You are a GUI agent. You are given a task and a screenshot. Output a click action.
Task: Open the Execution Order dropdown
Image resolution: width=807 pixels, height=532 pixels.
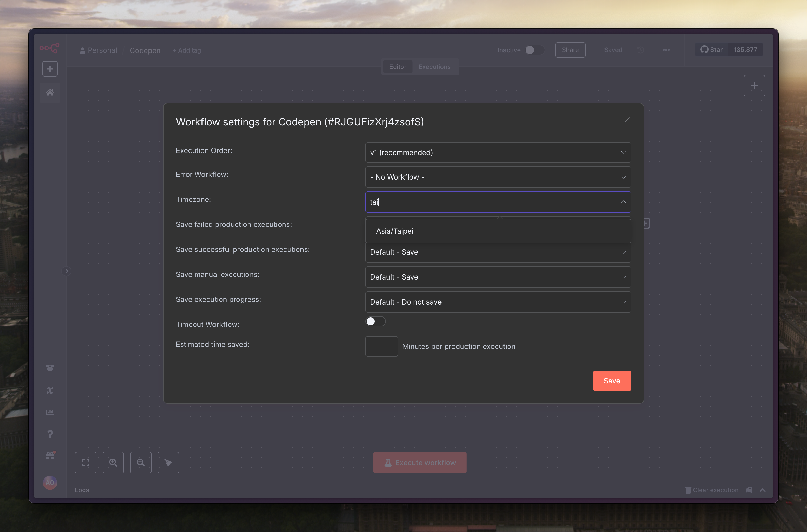click(498, 152)
